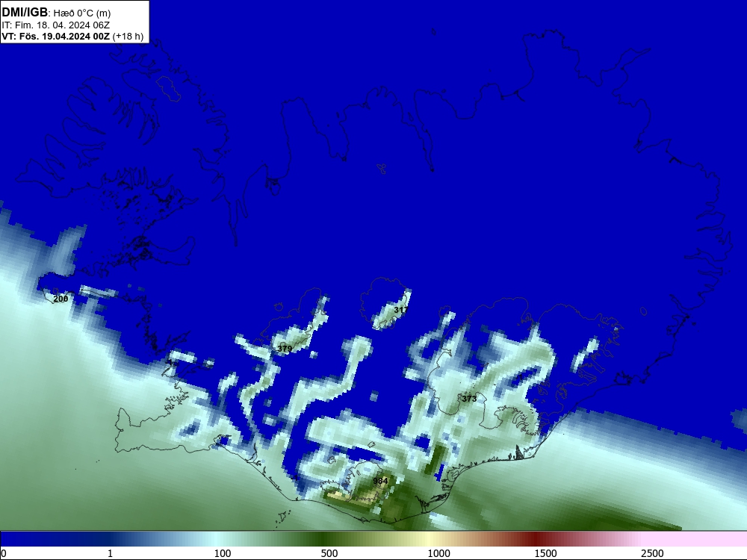Click the 500 tick on the color scale
747x560 pixels.
[x=329, y=553]
